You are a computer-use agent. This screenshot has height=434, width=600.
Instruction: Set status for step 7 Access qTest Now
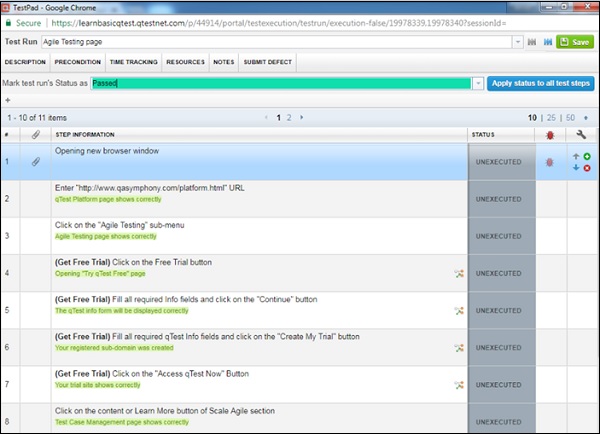(x=501, y=385)
